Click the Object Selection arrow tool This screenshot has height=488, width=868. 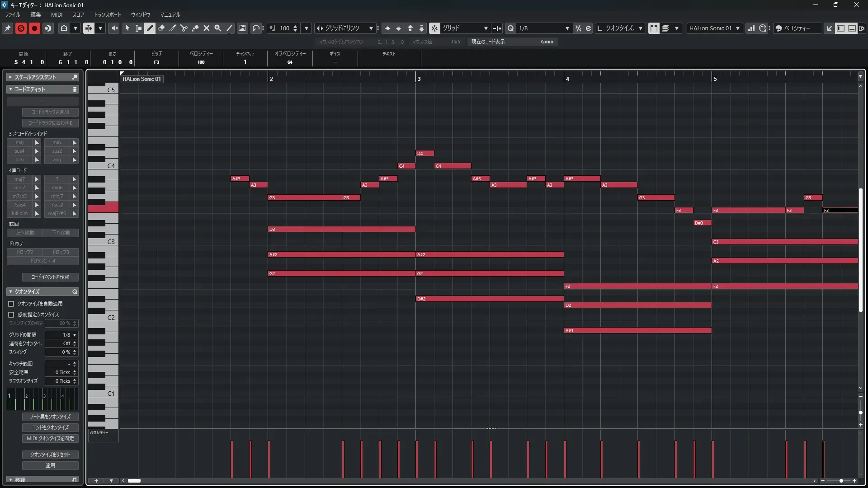[x=127, y=28]
